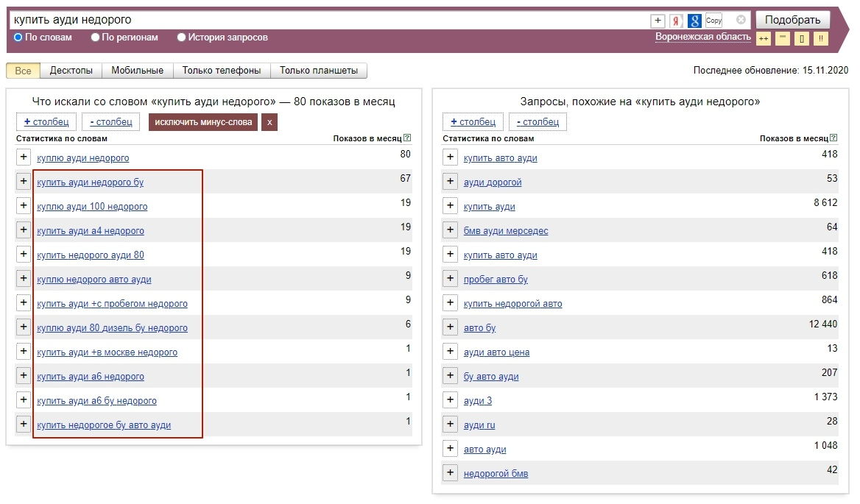
Task: Click the "Подобрать" button
Action: tap(792, 21)
